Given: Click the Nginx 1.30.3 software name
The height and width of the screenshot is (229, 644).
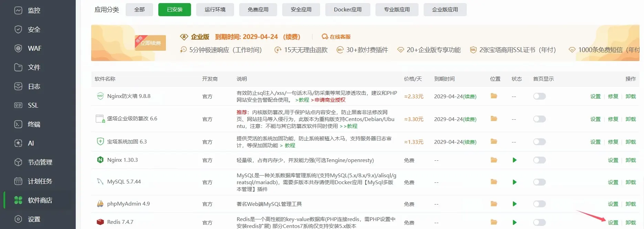Looking at the screenshot, I should (123, 160).
